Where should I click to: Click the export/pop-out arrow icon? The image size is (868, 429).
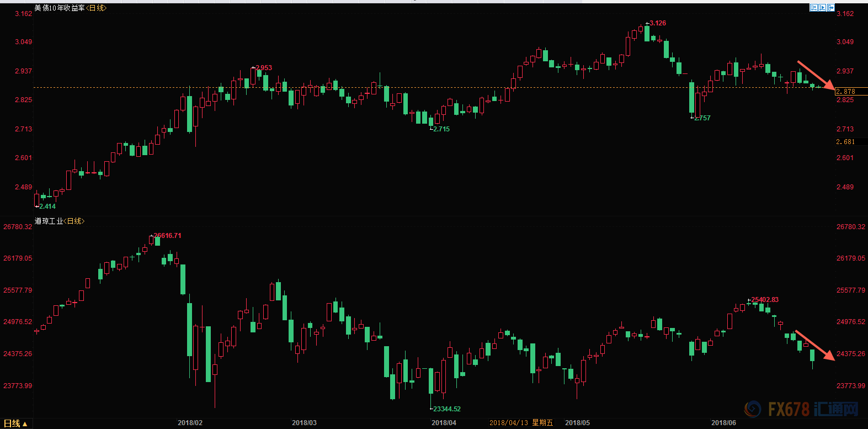pos(831,8)
